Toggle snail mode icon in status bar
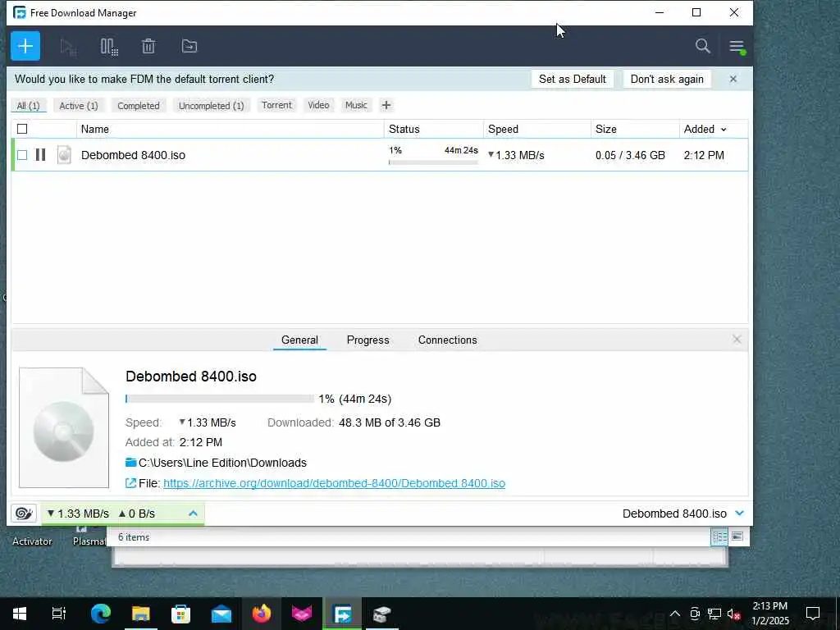840x630 pixels. (x=24, y=514)
